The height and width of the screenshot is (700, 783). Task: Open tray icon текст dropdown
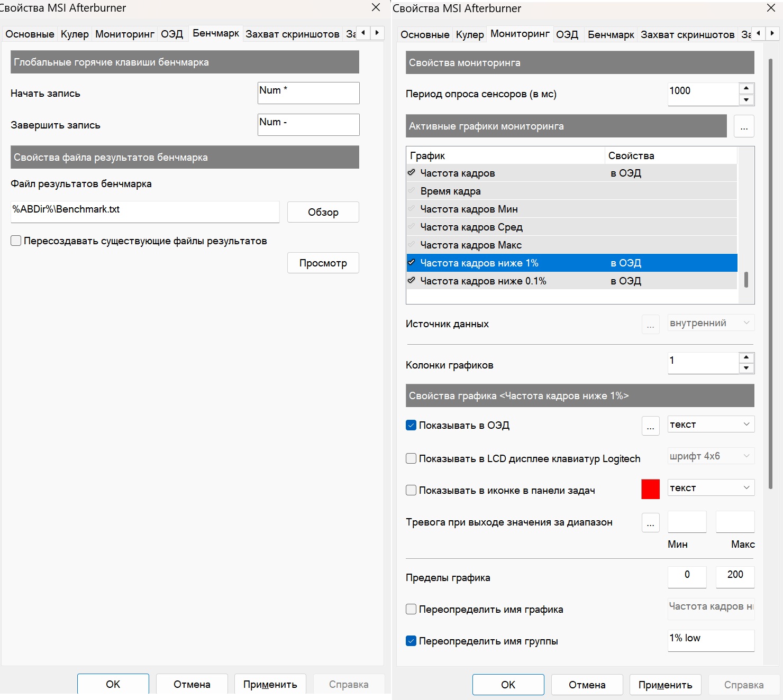point(711,487)
